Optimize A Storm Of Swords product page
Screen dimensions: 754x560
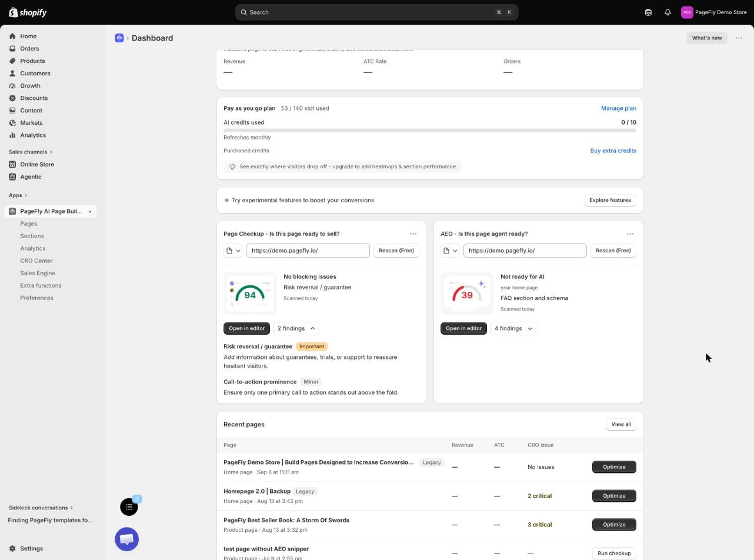point(614,525)
